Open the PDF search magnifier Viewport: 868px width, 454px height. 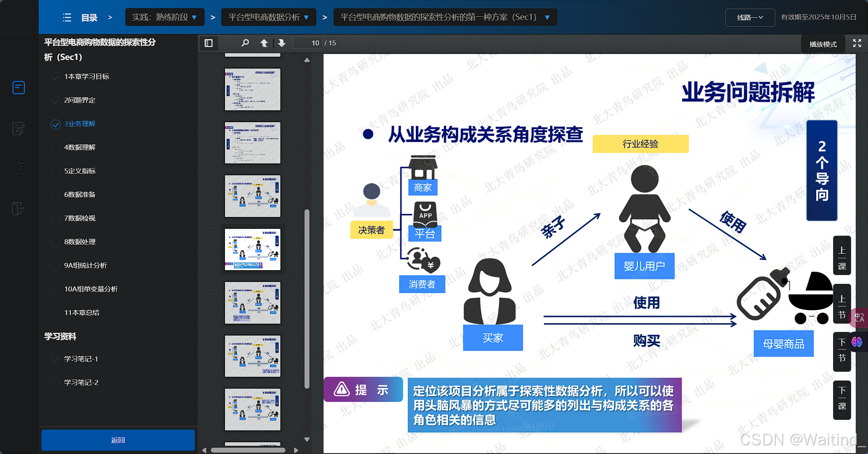[245, 43]
